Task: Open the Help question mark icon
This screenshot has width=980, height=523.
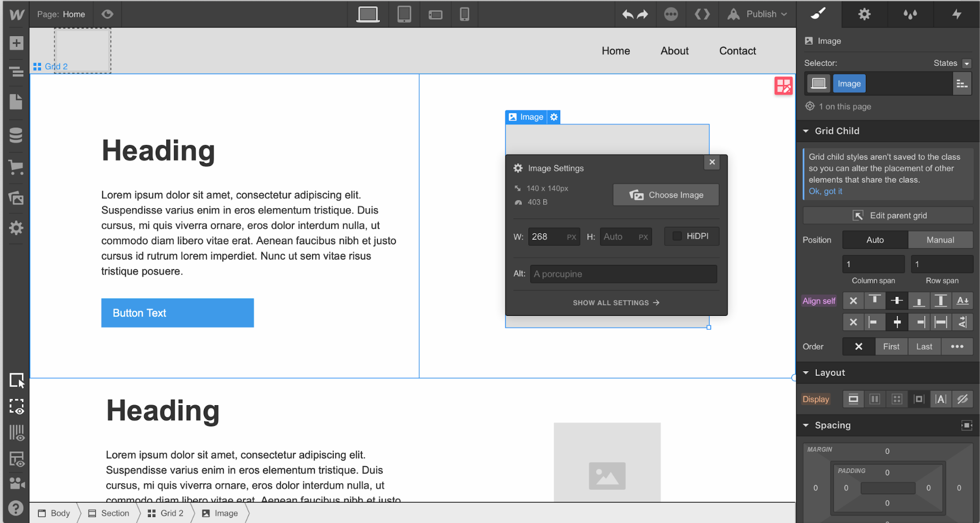Action: click(16, 508)
